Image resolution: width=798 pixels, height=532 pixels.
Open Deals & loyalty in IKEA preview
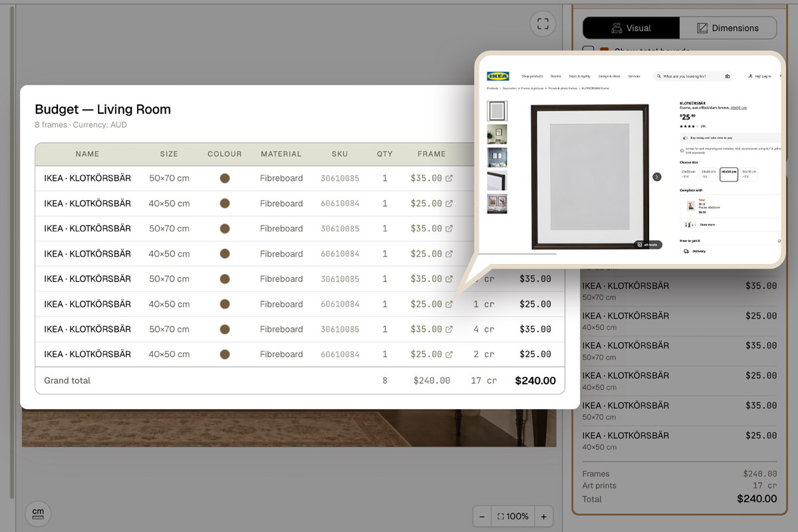[x=579, y=76]
